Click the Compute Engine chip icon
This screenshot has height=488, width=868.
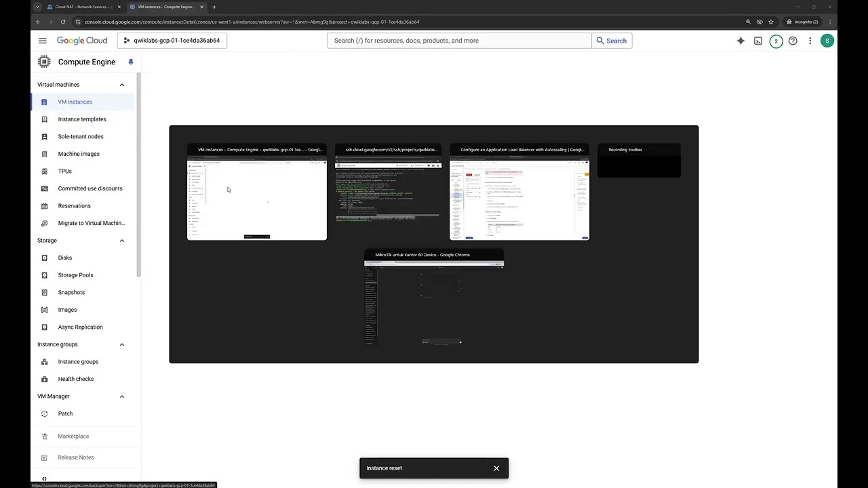[44, 62]
